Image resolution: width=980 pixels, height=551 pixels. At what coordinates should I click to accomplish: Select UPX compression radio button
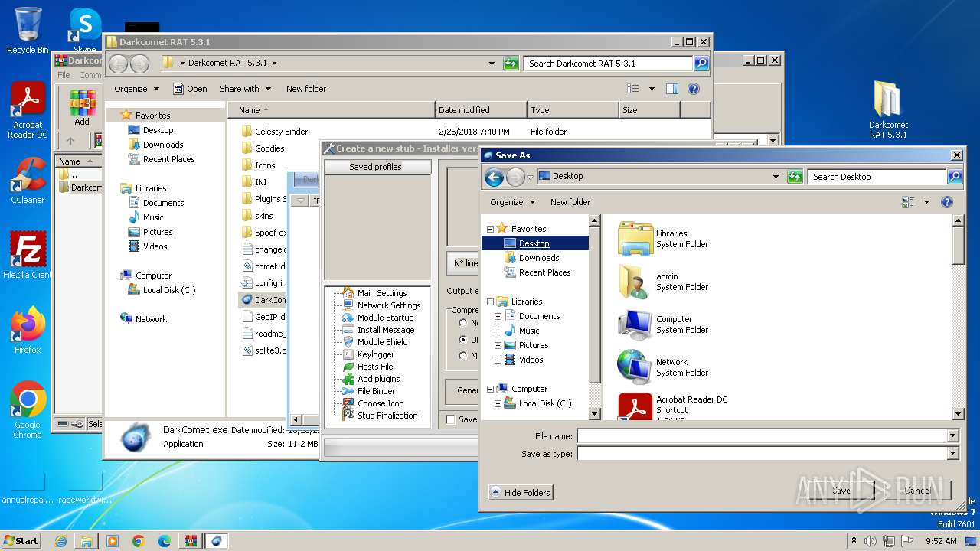point(463,339)
